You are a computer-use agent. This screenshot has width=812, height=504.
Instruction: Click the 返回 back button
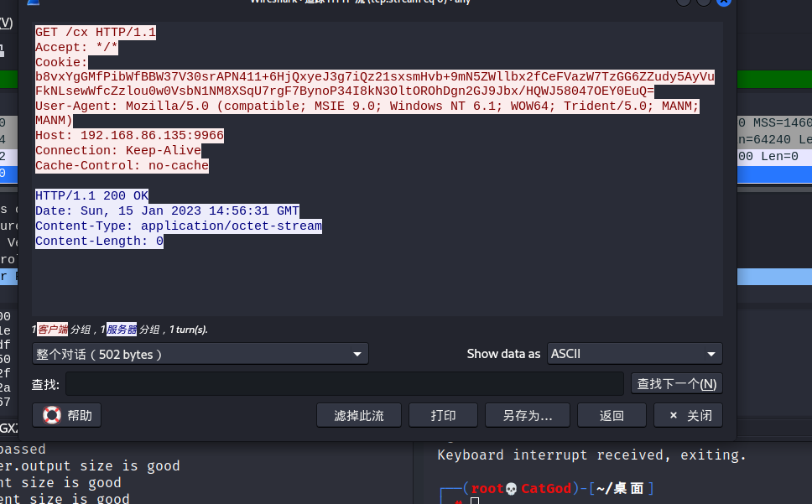[612, 415]
